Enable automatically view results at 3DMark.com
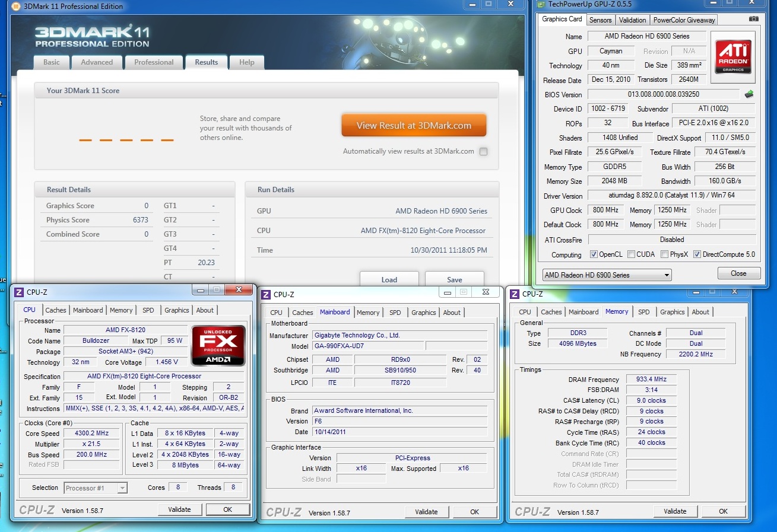The image size is (777, 532). (x=483, y=152)
